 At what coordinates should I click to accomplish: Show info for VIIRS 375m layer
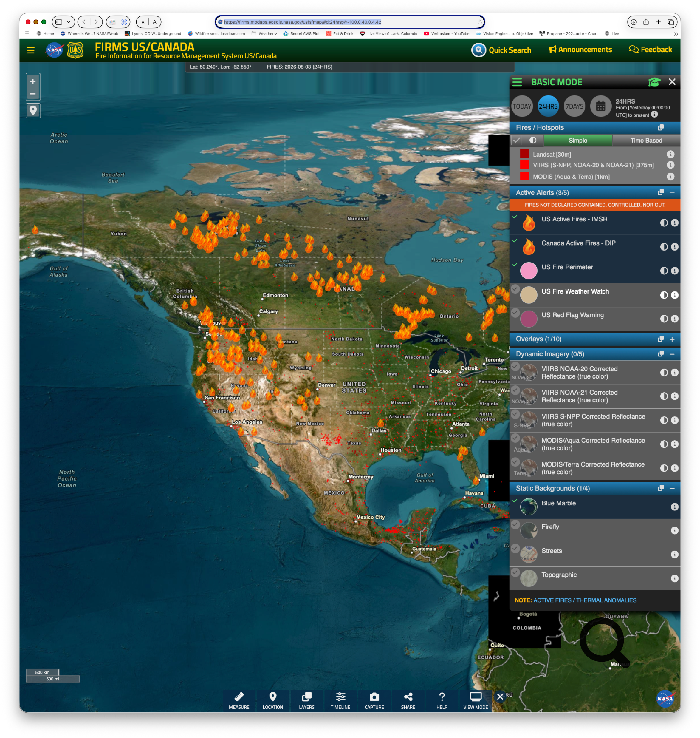click(670, 165)
